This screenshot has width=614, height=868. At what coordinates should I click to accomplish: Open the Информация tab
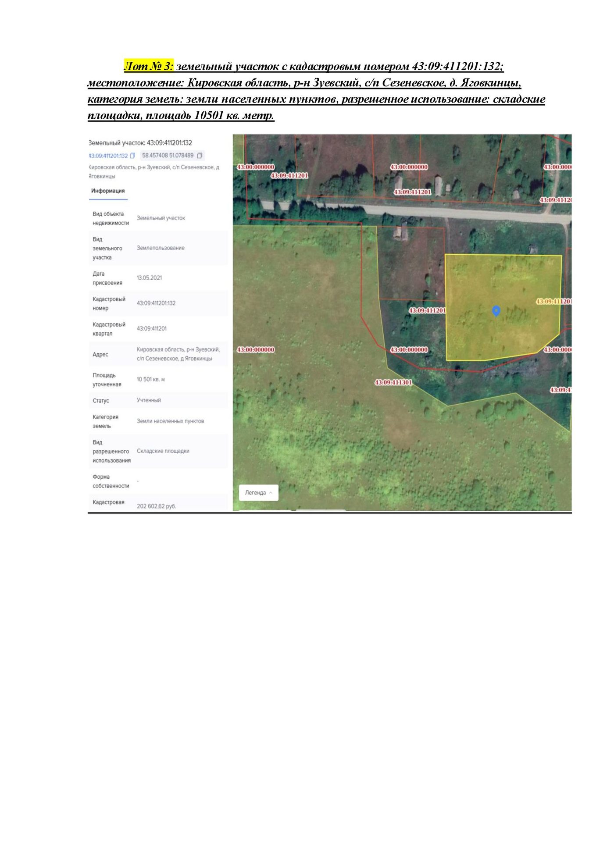(108, 191)
